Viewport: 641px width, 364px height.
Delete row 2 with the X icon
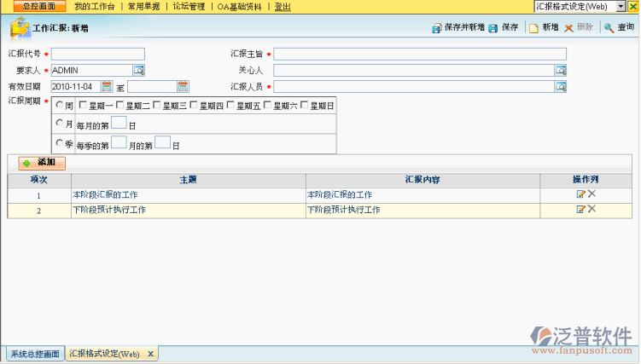(x=591, y=209)
